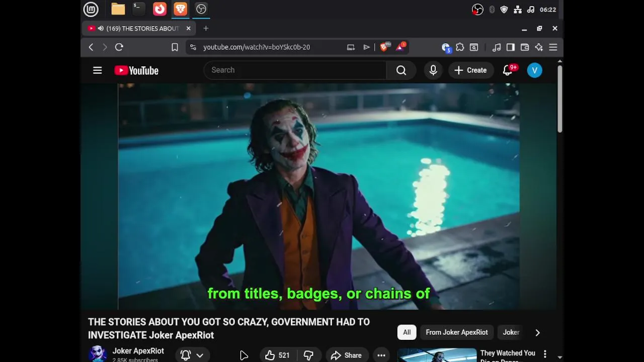Open YouTube notifications bell
This screenshot has width=644, height=362.
pyautogui.click(x=508, y=70)
